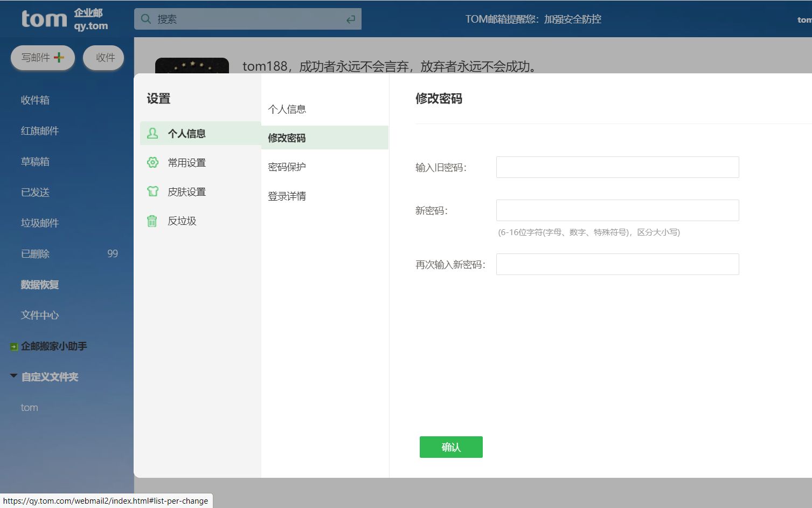This screenshot has width=812, height=508.
Task: Open the 红旗邮件 folder
Action: pyautogui.click(x=38, y=131)
